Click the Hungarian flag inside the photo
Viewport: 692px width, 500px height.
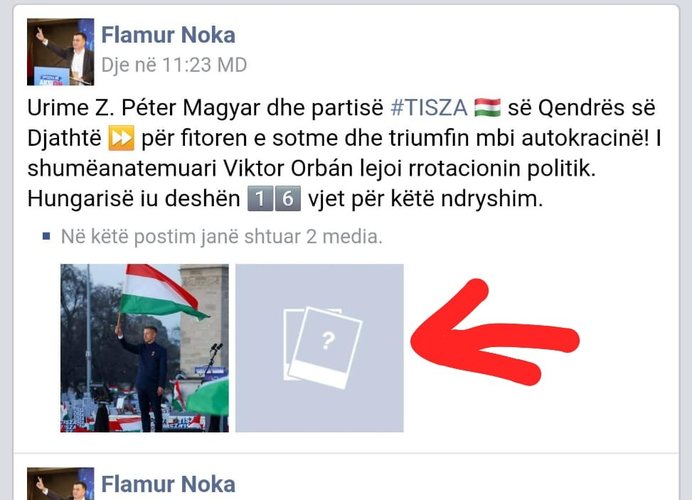pyautogui.click(x=161, y=291)
